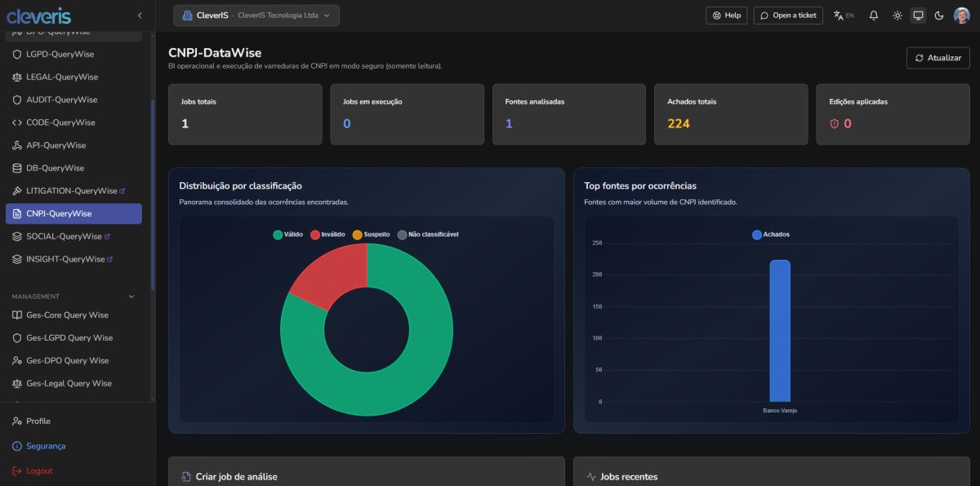The height and width of the screenshot is (486, 980).
Task: Click the LEGAL-QueryWise scales icon
Action: [x=18, y=77]
